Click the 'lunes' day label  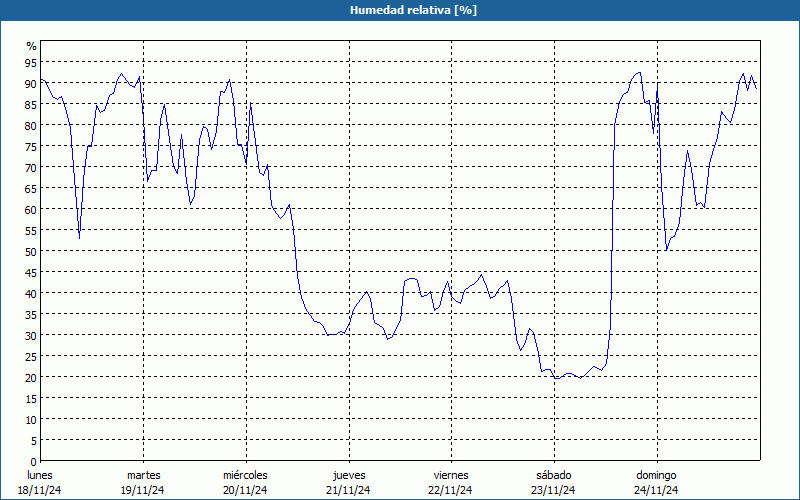tap(40, 475)
